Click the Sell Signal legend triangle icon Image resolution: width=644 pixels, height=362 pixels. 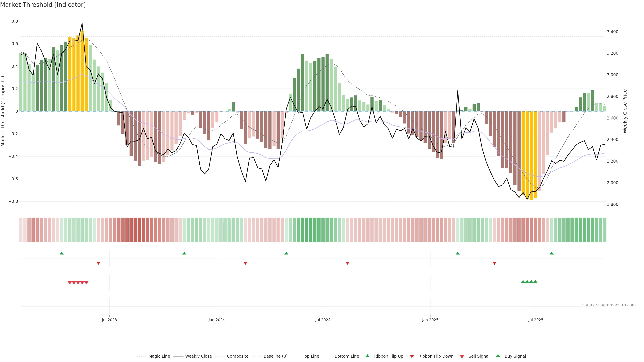pyautogui.click(x=462, y=356)
